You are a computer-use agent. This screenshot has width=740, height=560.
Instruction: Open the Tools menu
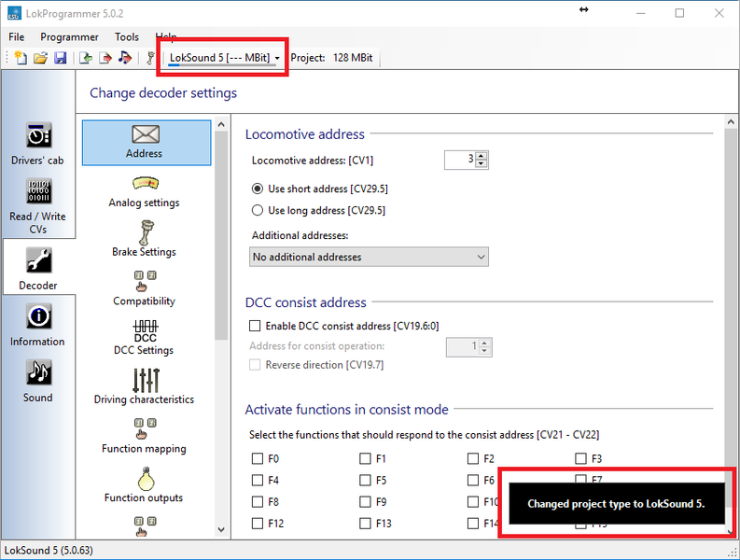(x=127, y=36)
